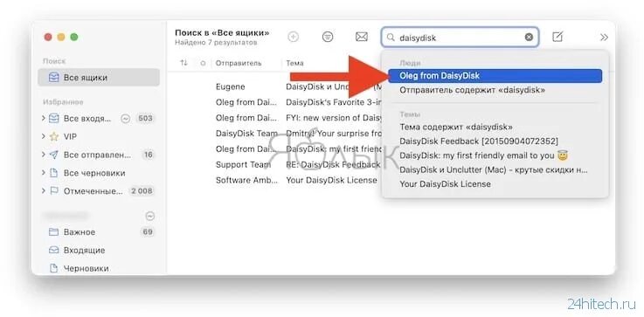The image size is (644, 317).
Task: Choose Oleg from DaisyDisk suggestion
Action: 495,76
